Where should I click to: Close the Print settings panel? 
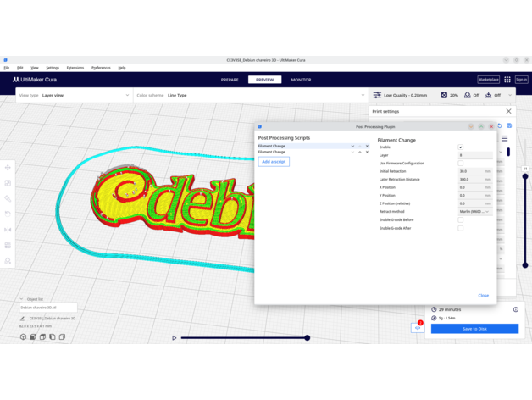click(508, 111)
